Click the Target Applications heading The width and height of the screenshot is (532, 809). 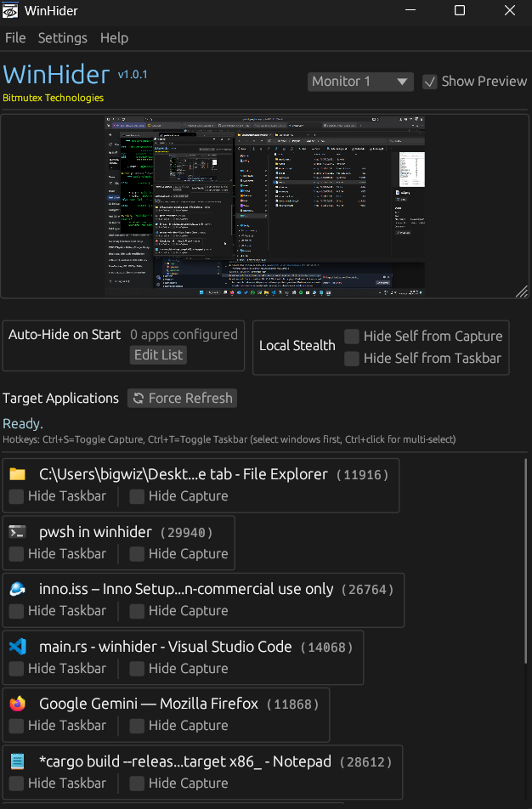coord(60,399)
